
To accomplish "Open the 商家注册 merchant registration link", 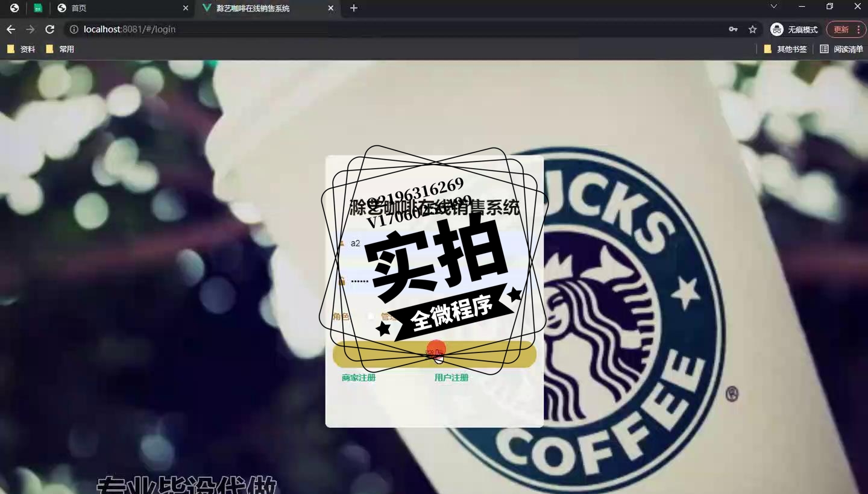I will (359, 378).
